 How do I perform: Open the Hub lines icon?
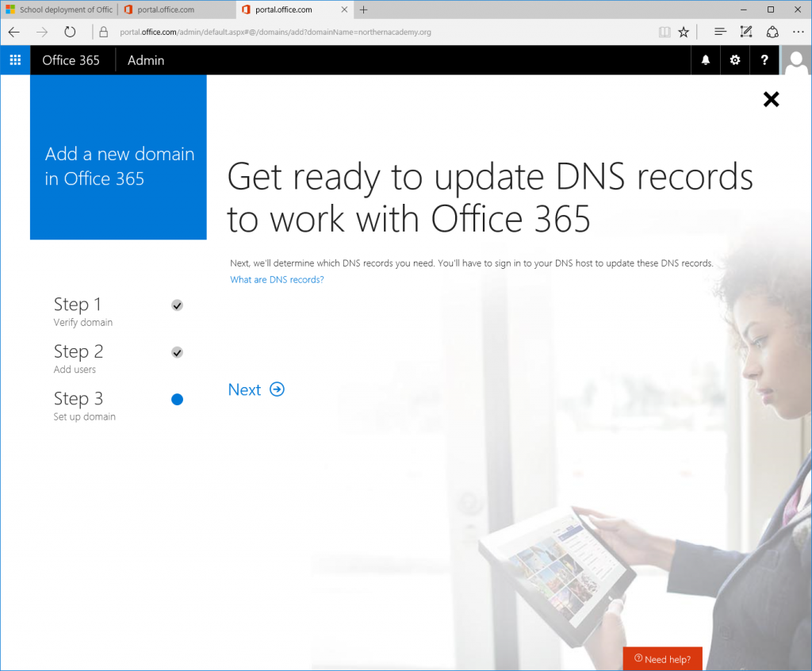(x=720, y=33)
